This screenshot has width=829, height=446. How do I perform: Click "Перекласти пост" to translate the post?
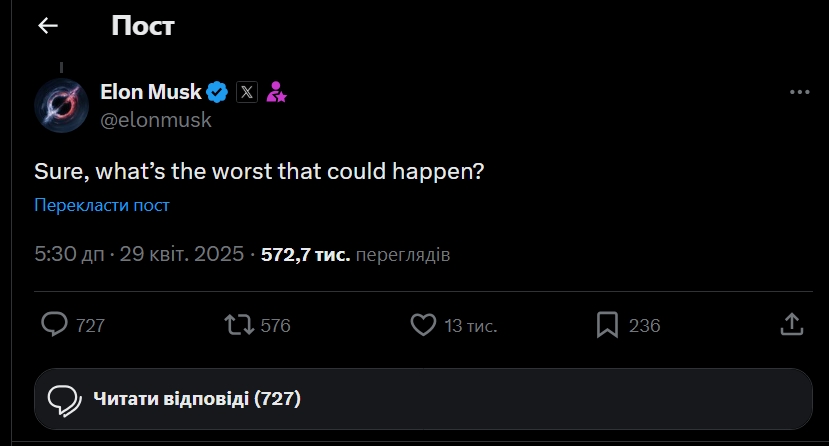point(102,205)
